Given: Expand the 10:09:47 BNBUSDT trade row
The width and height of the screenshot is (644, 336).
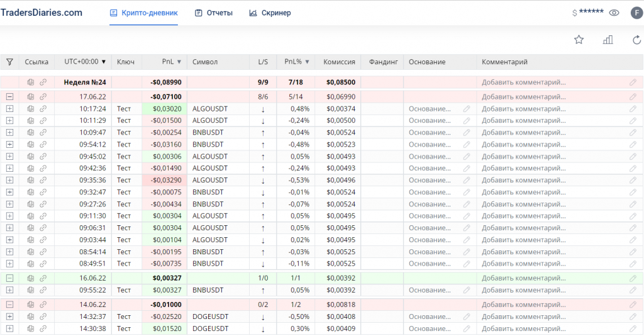Looking at the screenshot, I should coord(9,132).
